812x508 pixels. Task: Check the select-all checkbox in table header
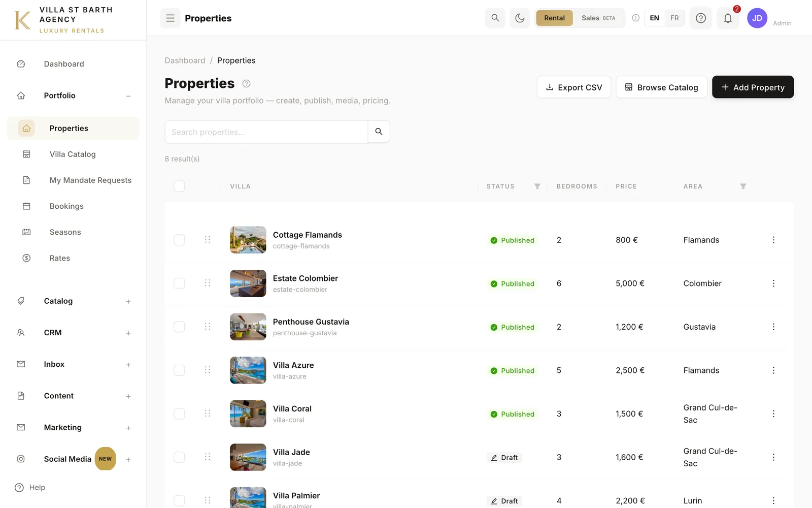[x=179, y=186]
